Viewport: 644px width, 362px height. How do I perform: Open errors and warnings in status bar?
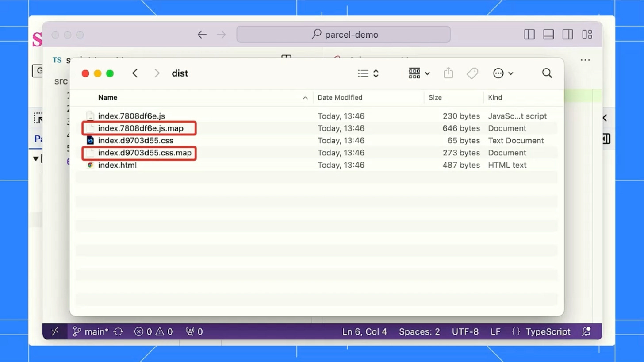[x=153, y=331]
